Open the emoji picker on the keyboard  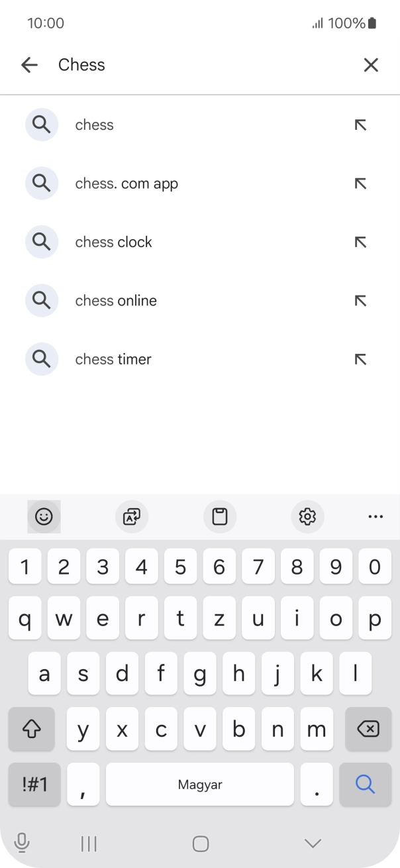pyautogui.click(x=43, y=517)
